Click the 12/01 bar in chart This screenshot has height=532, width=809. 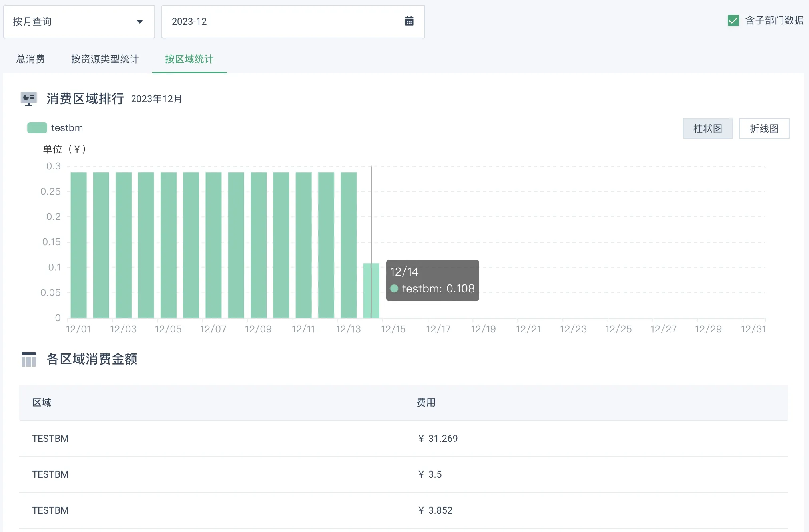[x=78, y=244]
